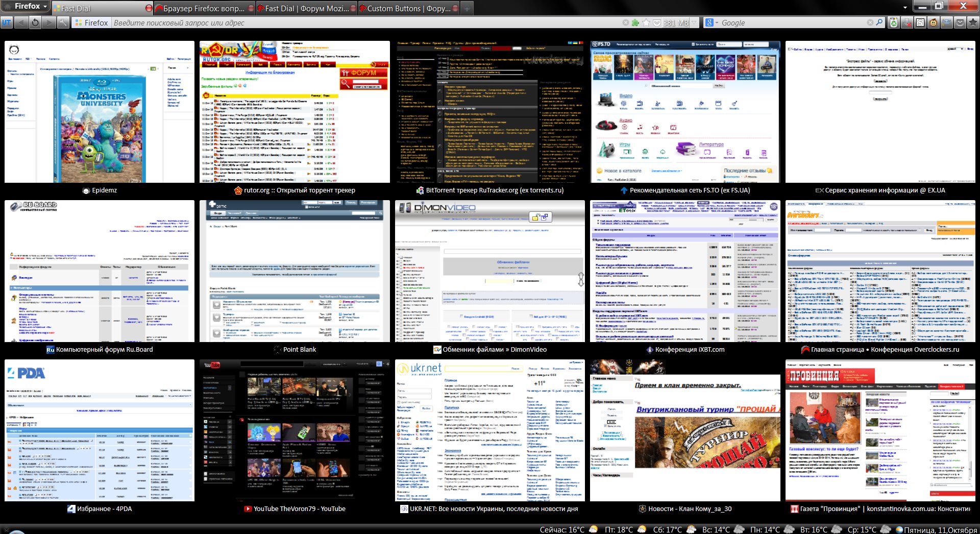The image size is (980, 534).
Task: Click the UT button at the toolbar's left end
Action: click(7, 22)
